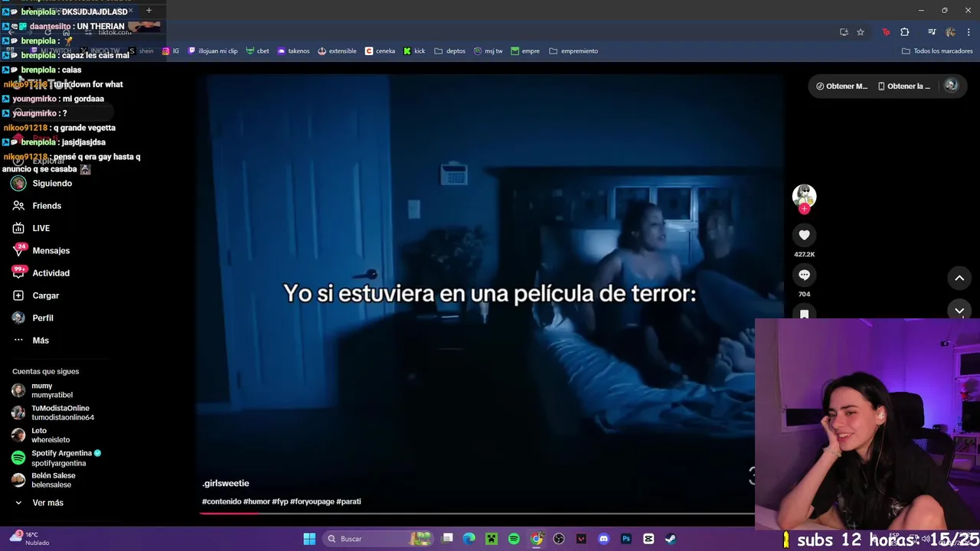The width and height of the screenshot is (980, 551).
Task: Open OBS Studio from the taskbar
Action: [559, 539]
